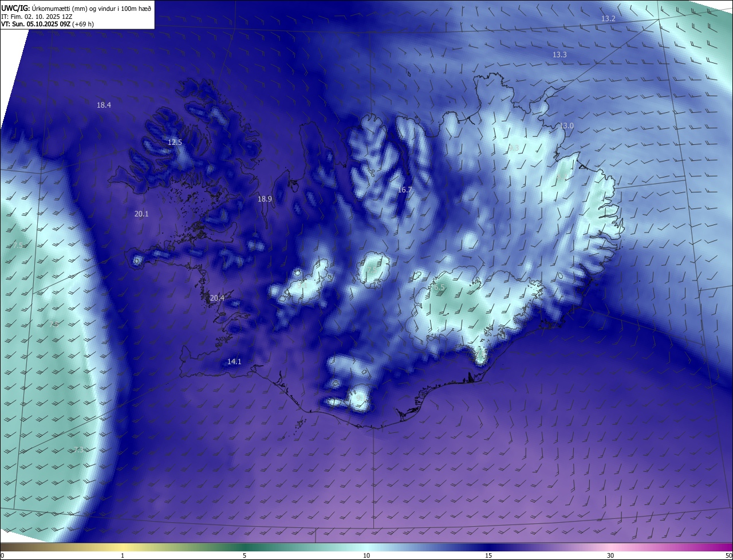This screenshot has height=560, width=733.
Task: Click the 16.7 value label on the map
Action: click(404, 190)
